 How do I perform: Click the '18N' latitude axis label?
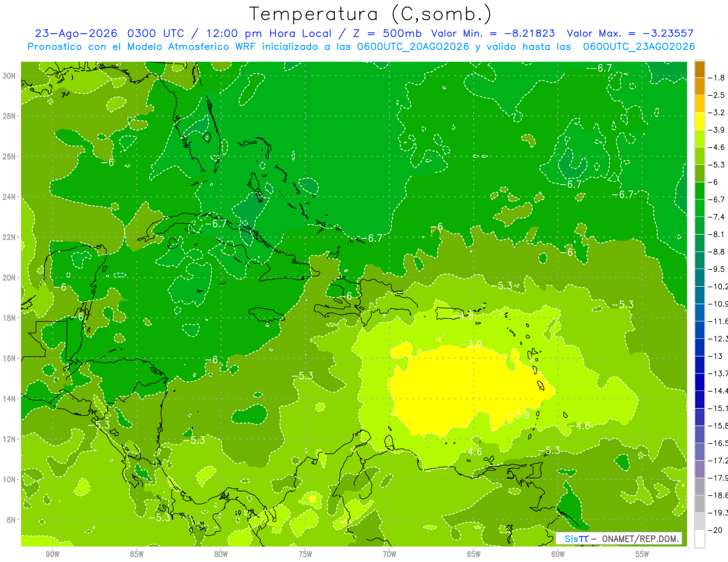tap(10, 318)
